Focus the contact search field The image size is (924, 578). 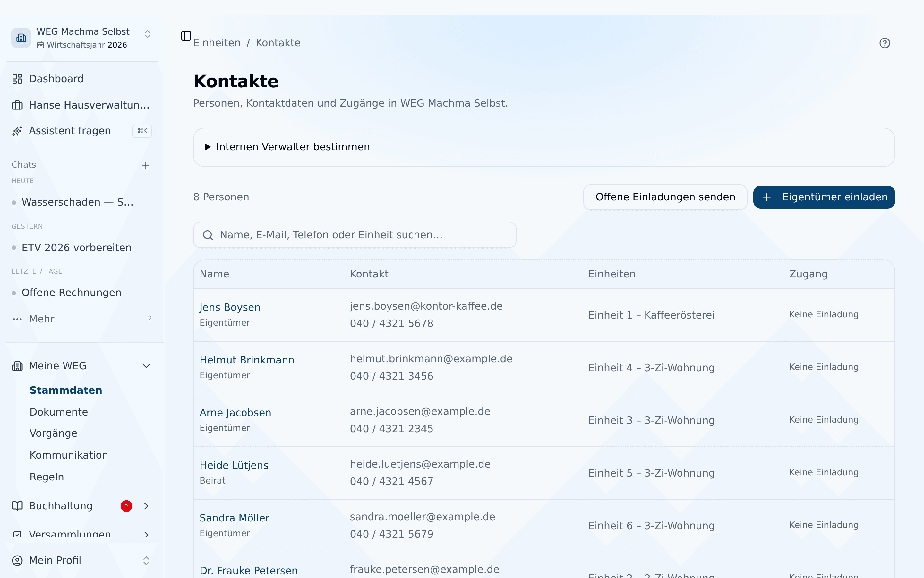pyautogui.click(x=355, y=235)
